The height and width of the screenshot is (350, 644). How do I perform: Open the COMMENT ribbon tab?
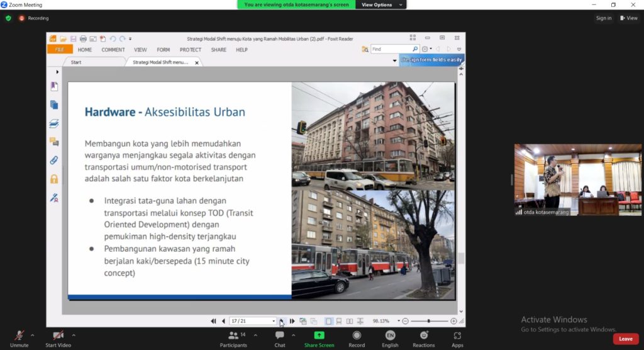click(x=113, y=50)
